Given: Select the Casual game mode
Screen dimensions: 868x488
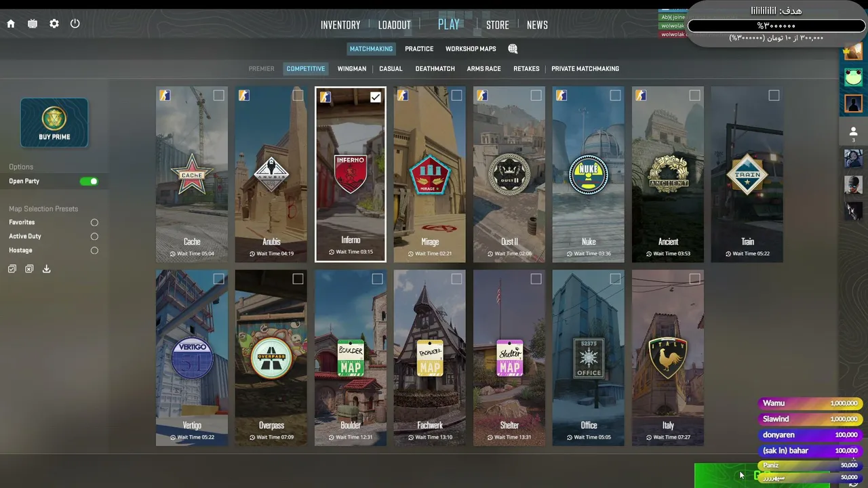Looking at the screenshot, I should (x=391, y=68).
